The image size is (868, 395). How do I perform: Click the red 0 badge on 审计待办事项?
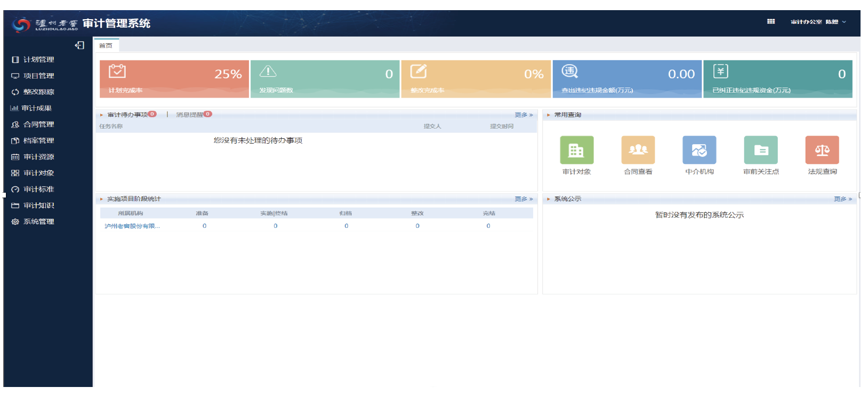click(152, 114)
